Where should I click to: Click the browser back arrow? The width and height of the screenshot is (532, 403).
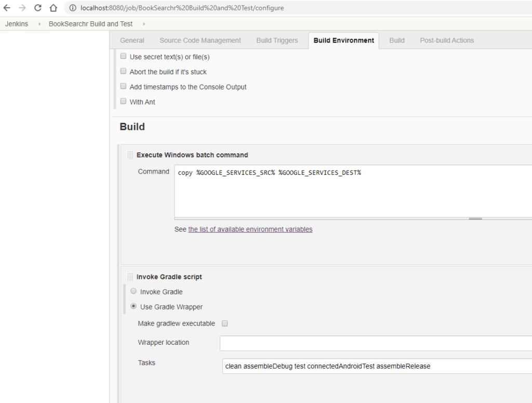[7, 8]
